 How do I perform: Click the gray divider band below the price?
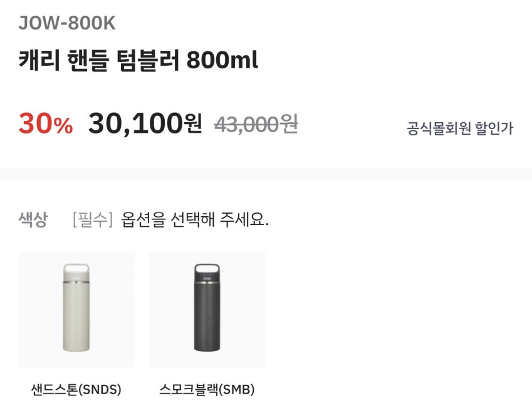pos(266,174)
